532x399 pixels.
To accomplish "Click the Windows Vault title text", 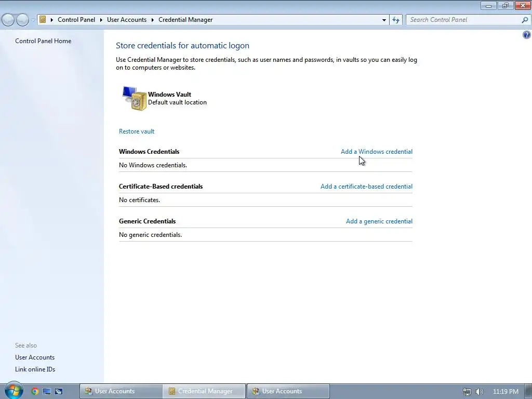I will point(169,95).
